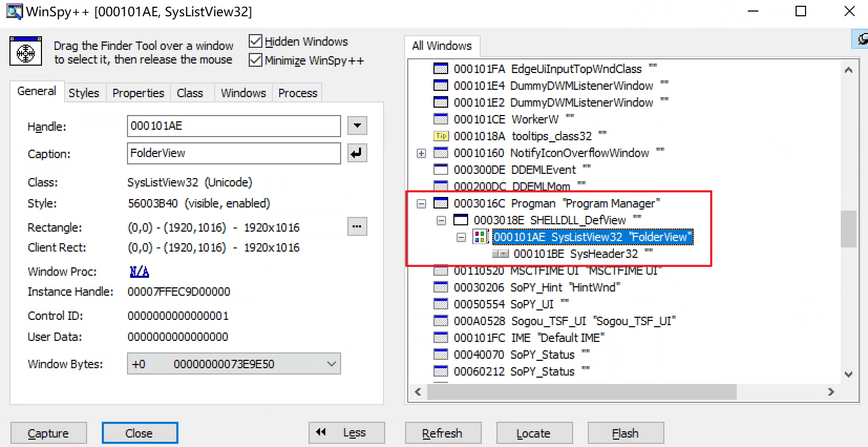Click the SoPY_Status 00040070 window icon
The height and width of the screenshot is (447, 868).
tap(441, 355)
